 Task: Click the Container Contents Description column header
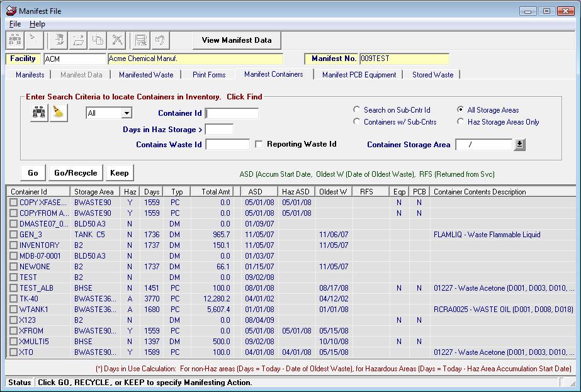[x=503, y=191]
